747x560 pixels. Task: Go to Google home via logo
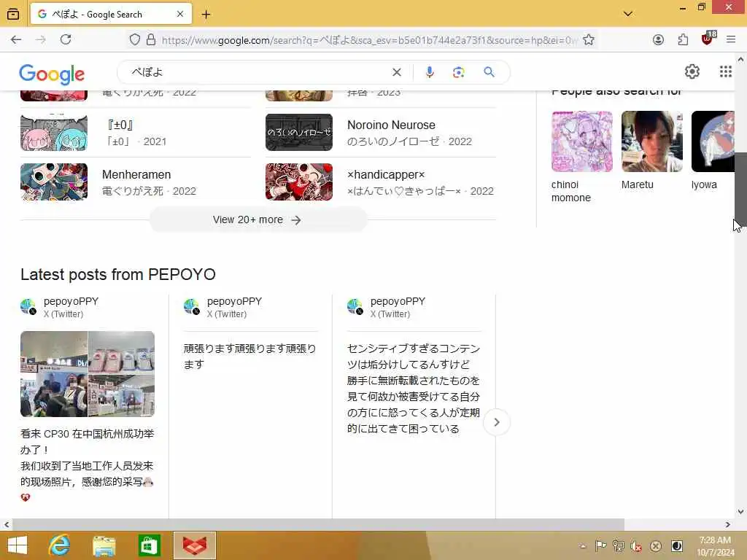tap(52, 74)
